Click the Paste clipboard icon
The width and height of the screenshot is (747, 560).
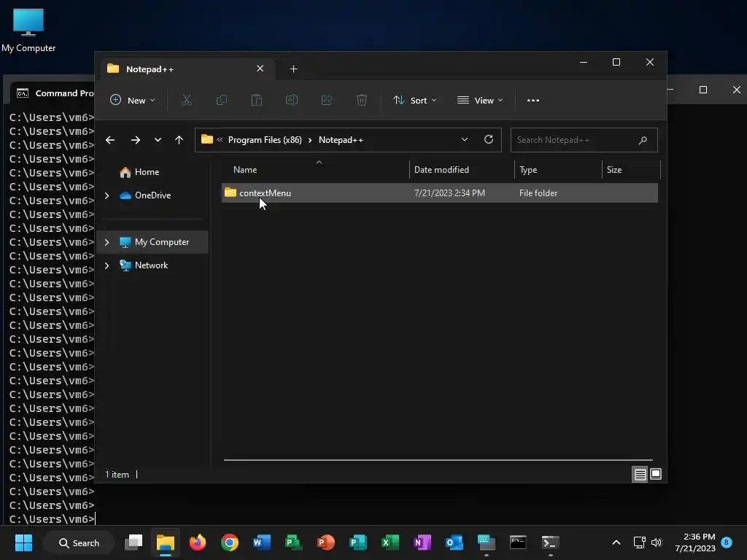[x=256, y=100]
